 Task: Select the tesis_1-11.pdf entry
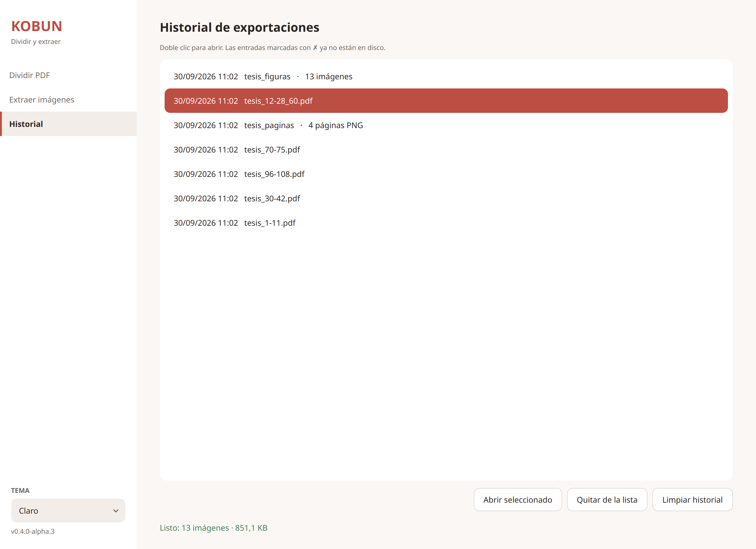click(446, 222)
